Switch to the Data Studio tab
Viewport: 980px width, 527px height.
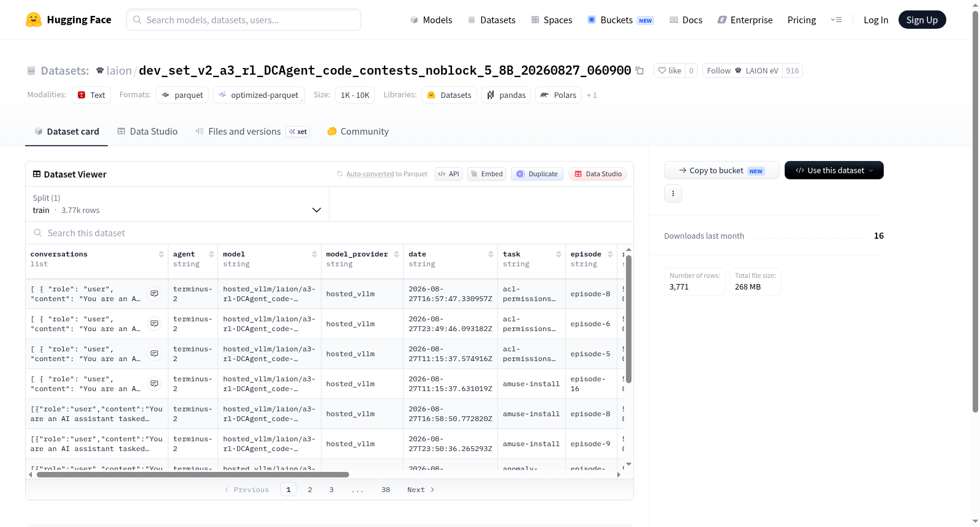148,132
